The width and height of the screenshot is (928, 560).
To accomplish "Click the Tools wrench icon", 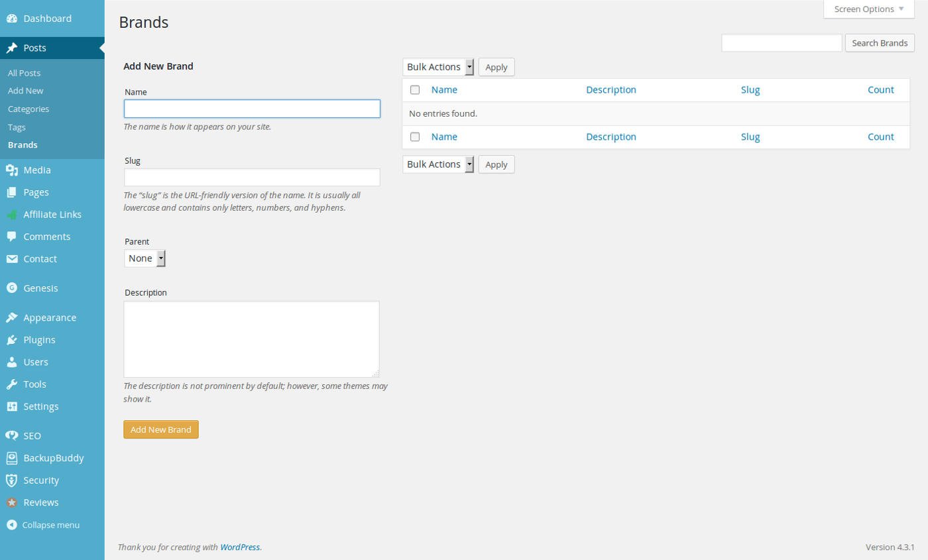I will (11, 384).
